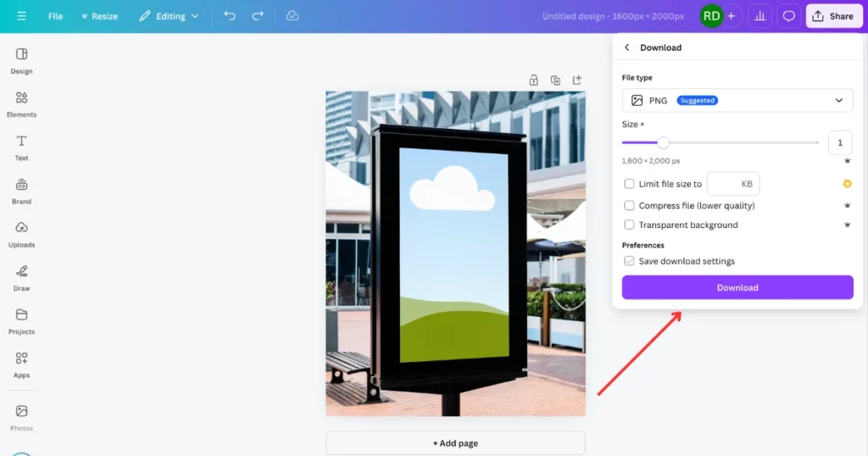The image size is (868, 456).
Task: Duplicate the page icon above canvas
Action: coord(555,81)
